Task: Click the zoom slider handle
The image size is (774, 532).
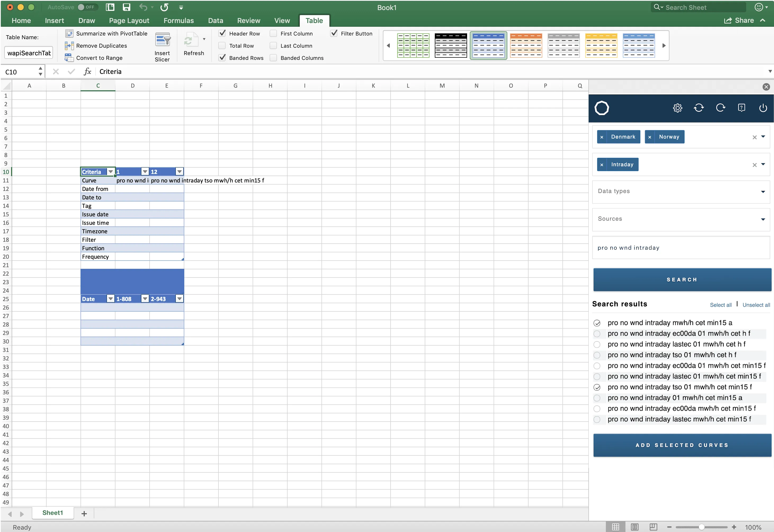Action: (x=701, y=527)
